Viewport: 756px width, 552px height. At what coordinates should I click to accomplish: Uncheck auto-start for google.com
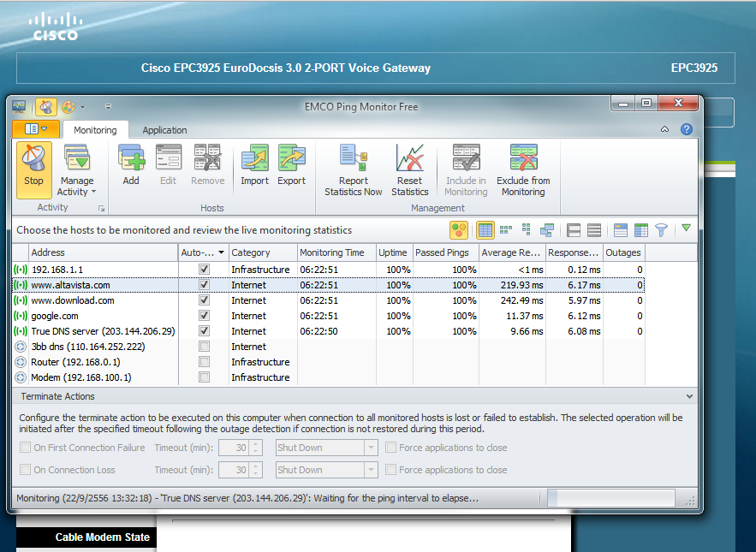pyautogui.click(x=204, y=316)
